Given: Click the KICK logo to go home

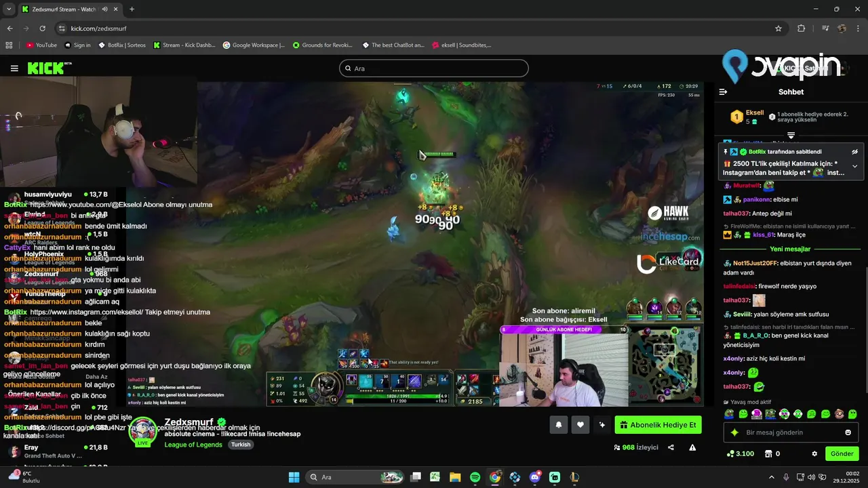Looking at the screenshot, I should [49, 68].
